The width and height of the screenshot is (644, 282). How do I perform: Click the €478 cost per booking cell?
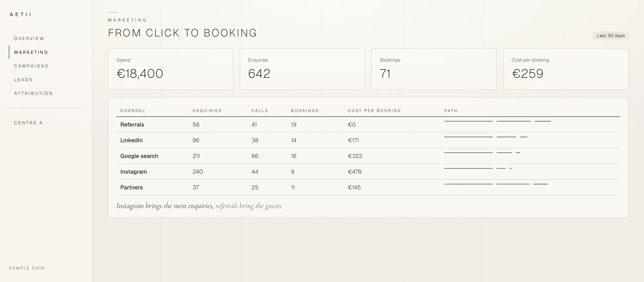tap(355, 172)
